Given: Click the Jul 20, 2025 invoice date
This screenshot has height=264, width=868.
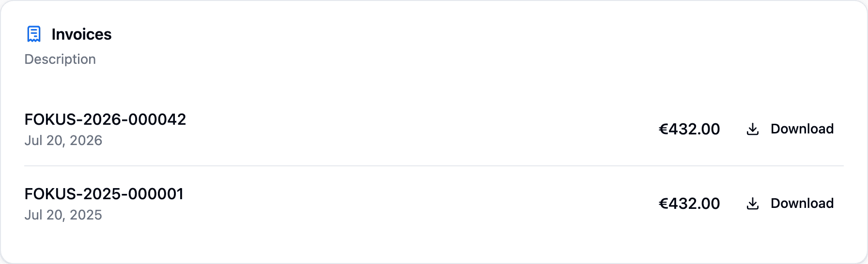Looking at the screenshot, I should tap(63, 215).
